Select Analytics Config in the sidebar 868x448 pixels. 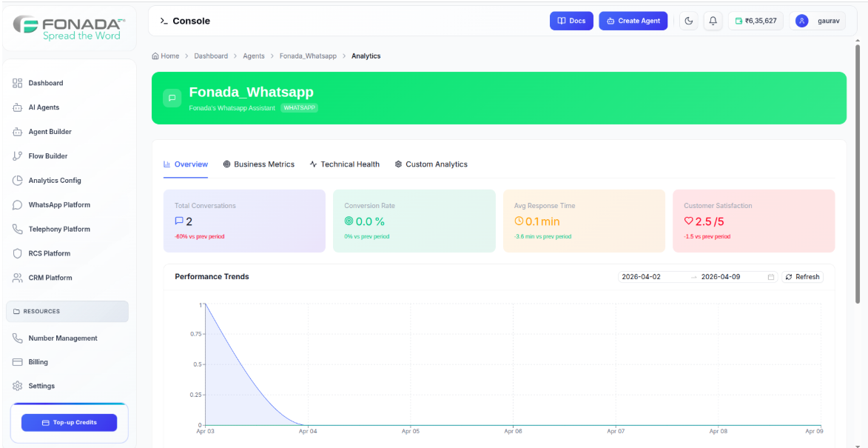coord(55,181)
